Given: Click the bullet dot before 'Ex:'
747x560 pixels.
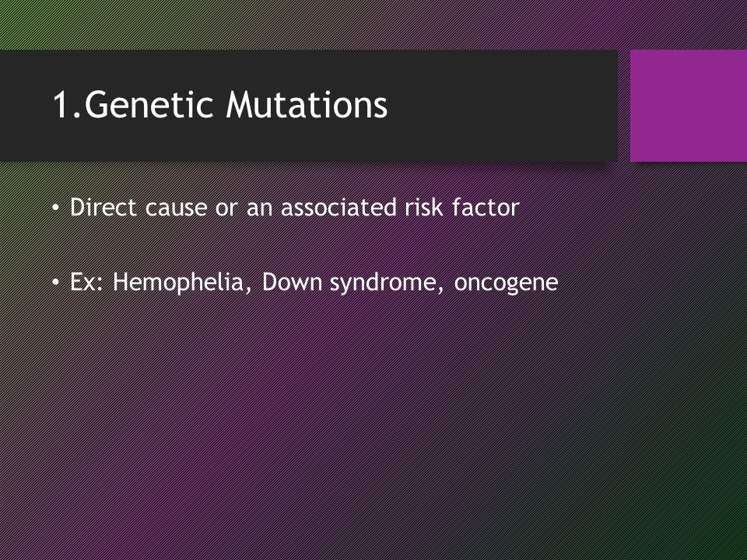Looking at the screenshot, I should point(56,282).
